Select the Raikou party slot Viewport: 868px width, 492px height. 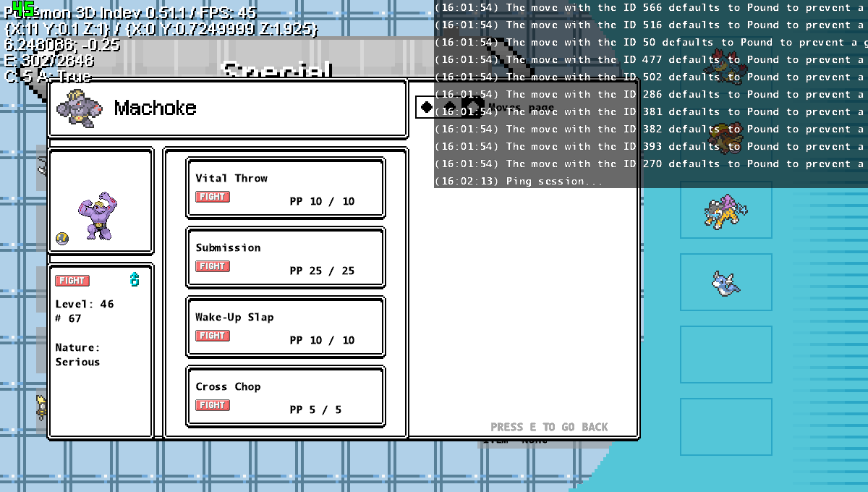[x=726, y=211]
